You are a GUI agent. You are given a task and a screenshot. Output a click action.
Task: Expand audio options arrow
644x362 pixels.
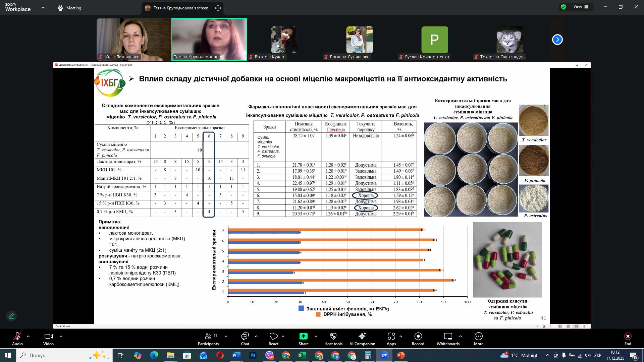point(28,336)
